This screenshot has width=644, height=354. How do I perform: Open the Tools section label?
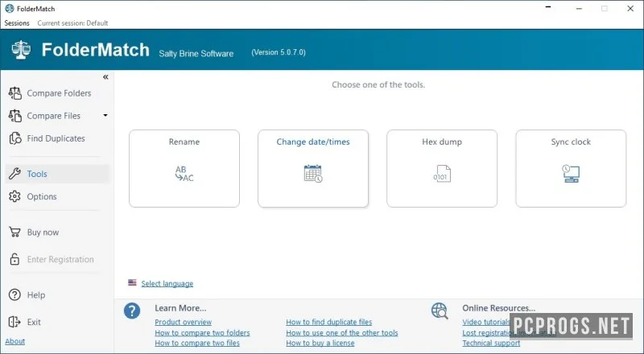coord(37,174)
